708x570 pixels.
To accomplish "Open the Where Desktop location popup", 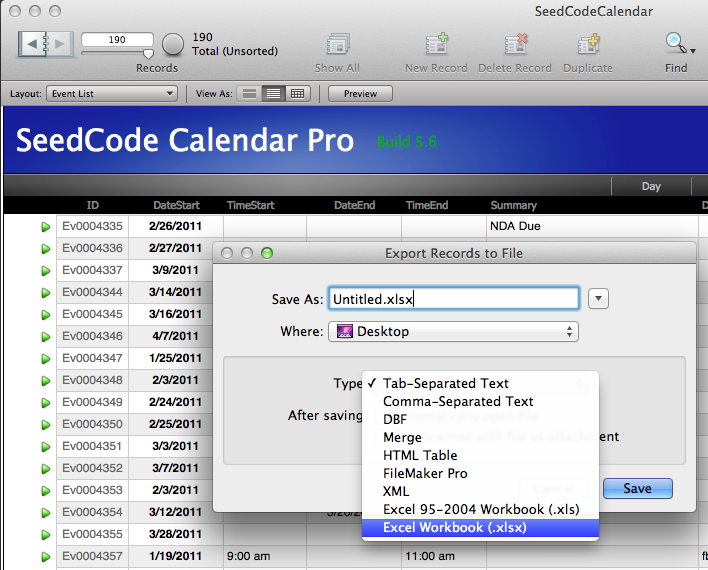I will tap(453, 332).
